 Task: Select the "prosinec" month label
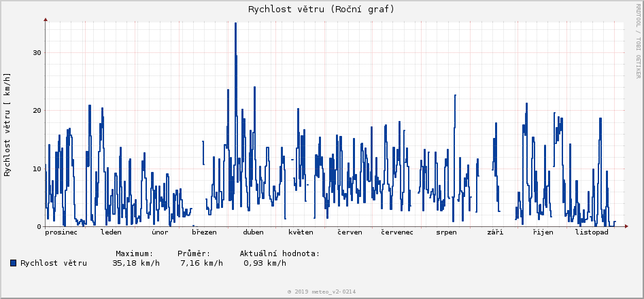click(61, 232)
